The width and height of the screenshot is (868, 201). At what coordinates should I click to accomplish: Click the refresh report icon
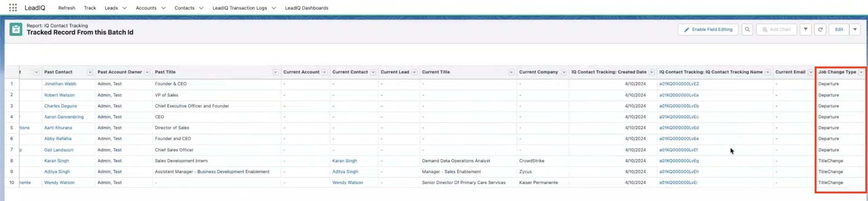tap(820, 29)
